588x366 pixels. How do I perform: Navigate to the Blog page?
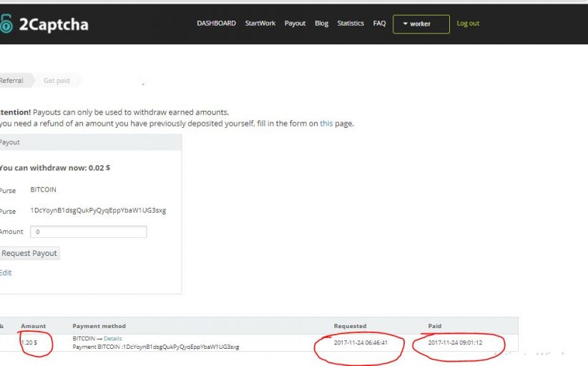pyautogui.click(x=322, y=24)
